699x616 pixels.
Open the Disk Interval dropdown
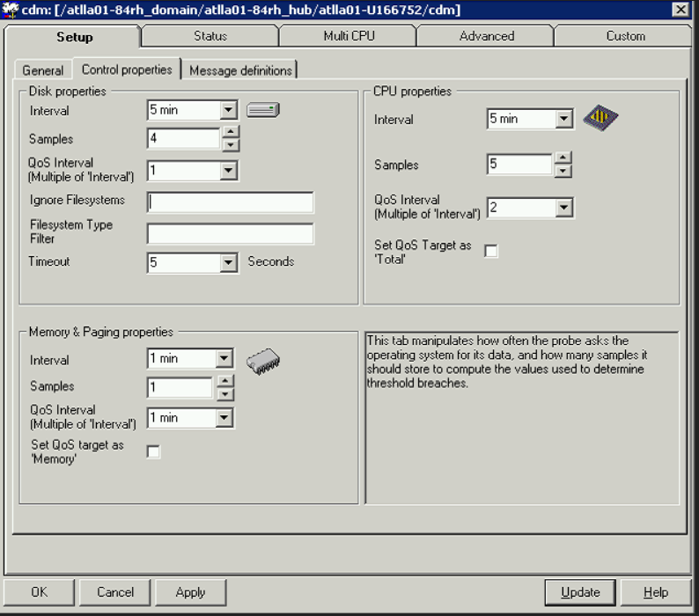228,110
